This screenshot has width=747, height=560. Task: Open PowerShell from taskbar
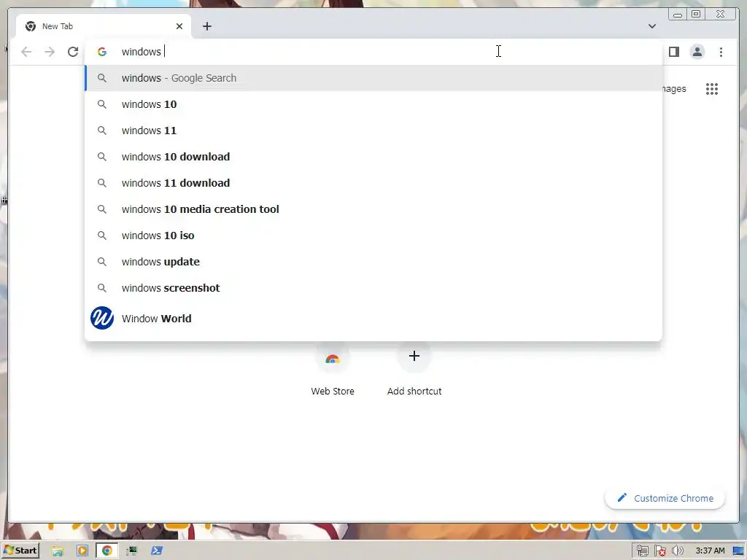157,551
